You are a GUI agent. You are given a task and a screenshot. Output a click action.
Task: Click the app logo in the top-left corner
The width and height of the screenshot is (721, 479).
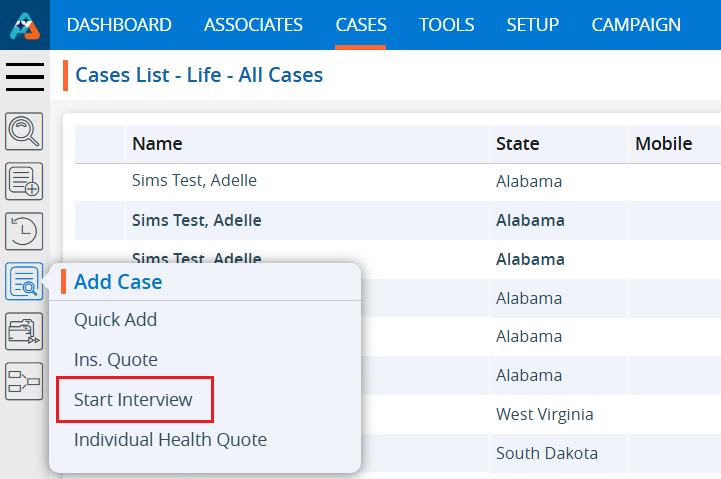(25, 24)
